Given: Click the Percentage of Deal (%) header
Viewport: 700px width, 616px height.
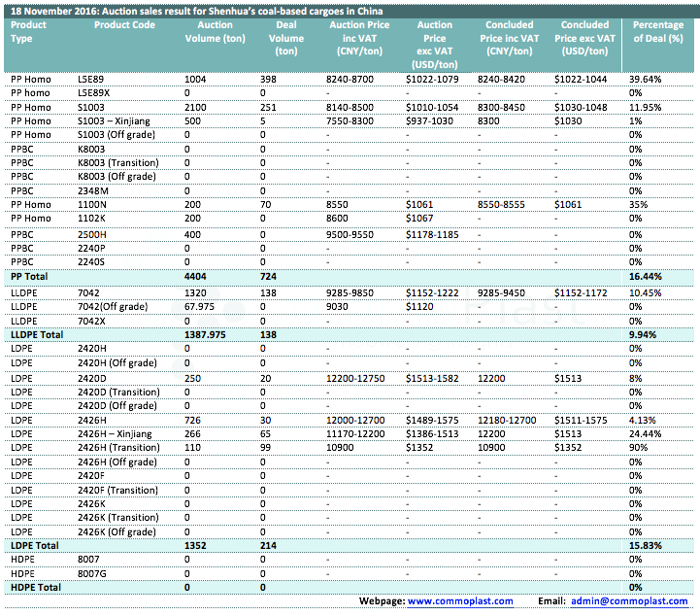Looking at the screenshot, I should [x=657, y=31].
